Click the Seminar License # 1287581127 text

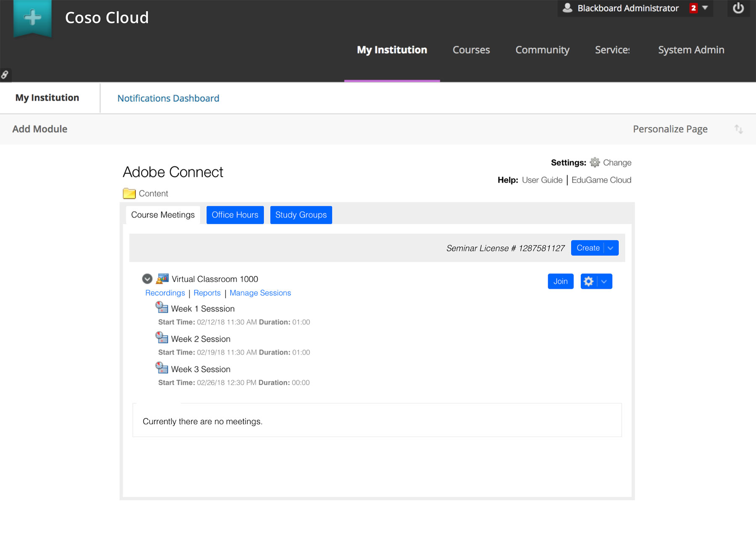(x=505, y=248)
